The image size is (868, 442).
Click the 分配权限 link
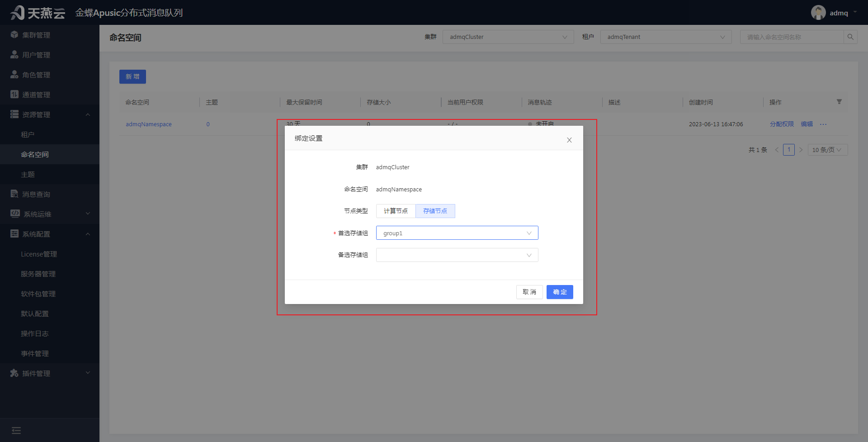pos(782,124)
